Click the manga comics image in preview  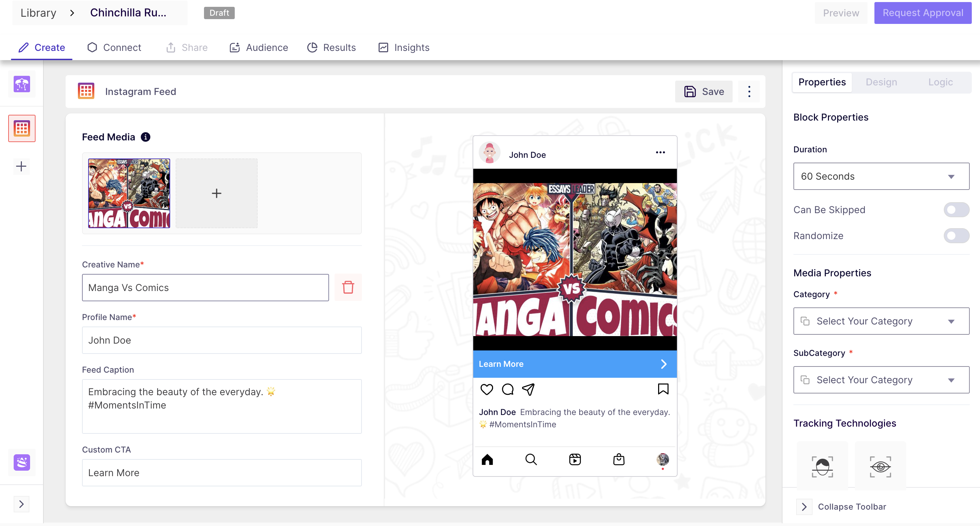[575, 259]
